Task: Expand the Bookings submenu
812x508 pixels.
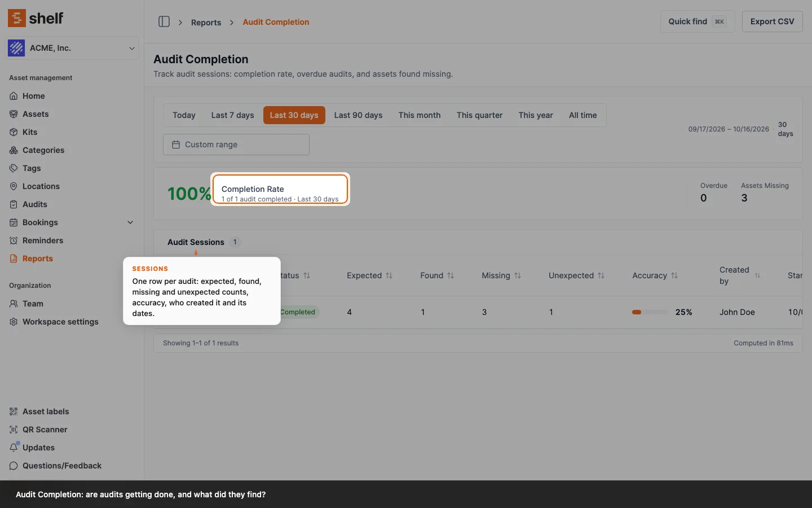Action: pos(130,222)
